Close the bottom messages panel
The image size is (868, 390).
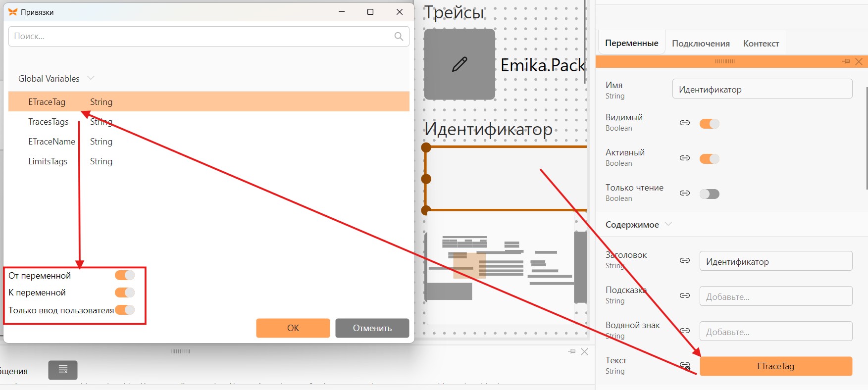[x=585, y=351]
